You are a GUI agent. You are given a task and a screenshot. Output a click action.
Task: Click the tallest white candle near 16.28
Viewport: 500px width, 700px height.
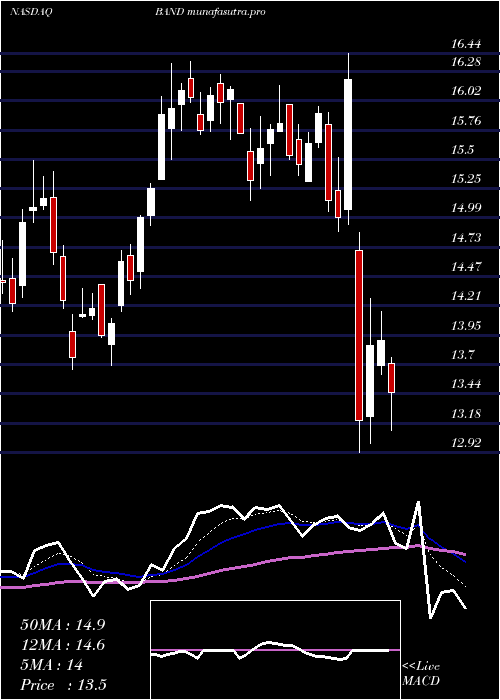348,144
